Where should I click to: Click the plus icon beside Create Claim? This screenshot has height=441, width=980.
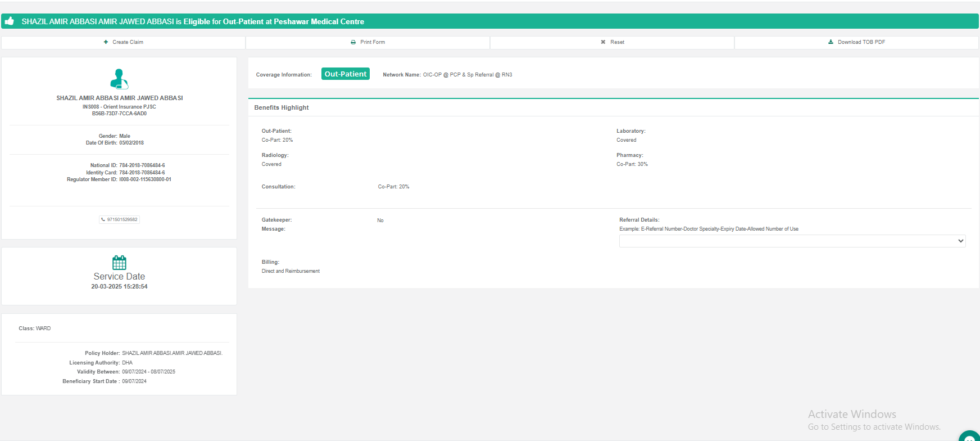(x=106, y=42)
